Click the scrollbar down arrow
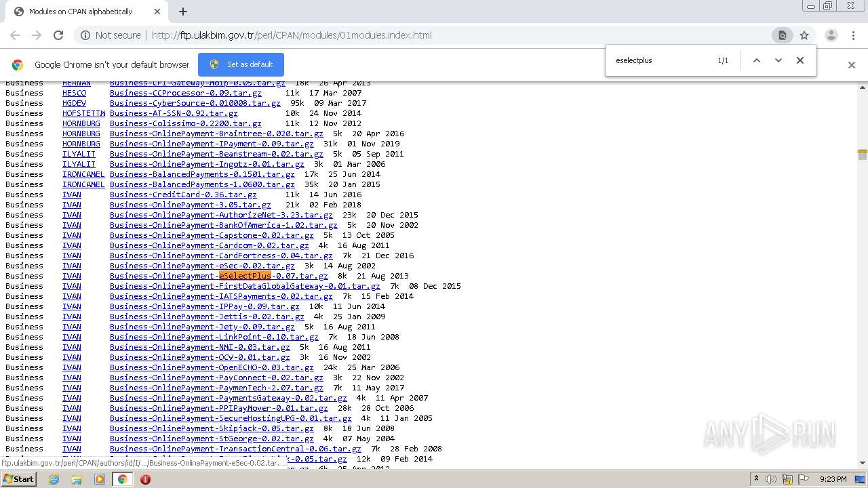 pos(863,463)
